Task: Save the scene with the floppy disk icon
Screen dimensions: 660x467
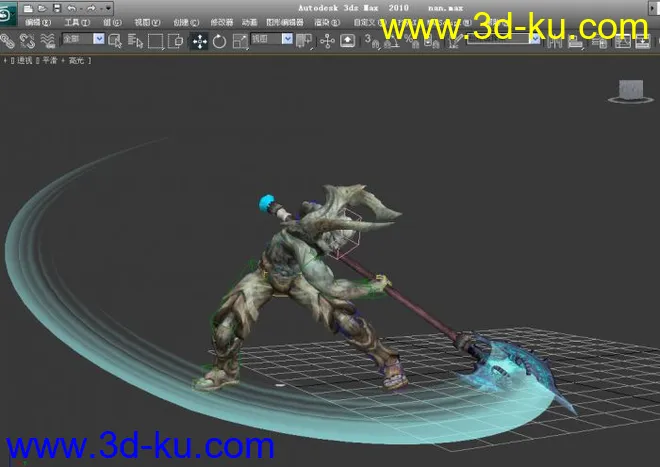Action: coord(57,8)
